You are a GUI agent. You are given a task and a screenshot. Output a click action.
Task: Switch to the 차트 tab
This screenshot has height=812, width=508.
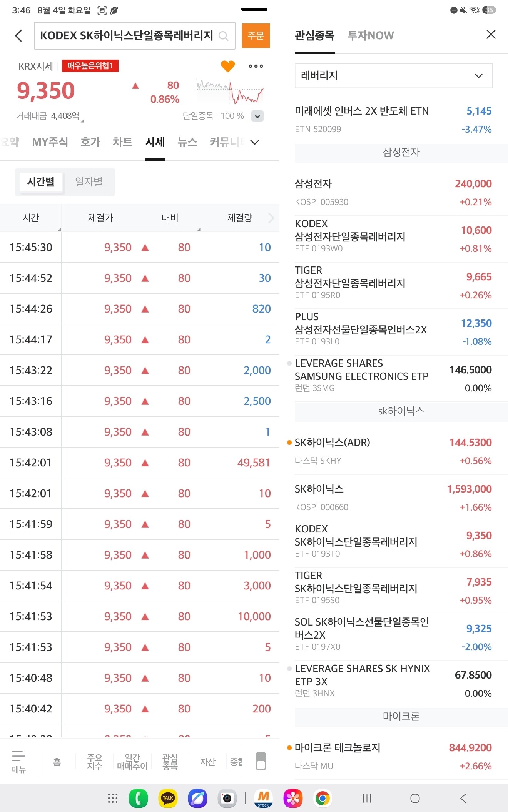[122, 142]
